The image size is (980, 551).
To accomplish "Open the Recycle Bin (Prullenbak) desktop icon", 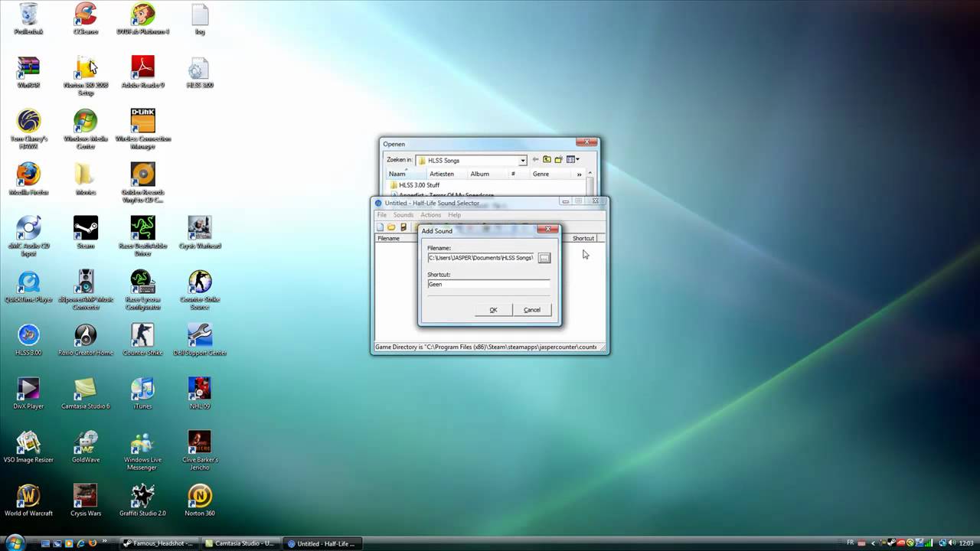I will coord(28,19).
